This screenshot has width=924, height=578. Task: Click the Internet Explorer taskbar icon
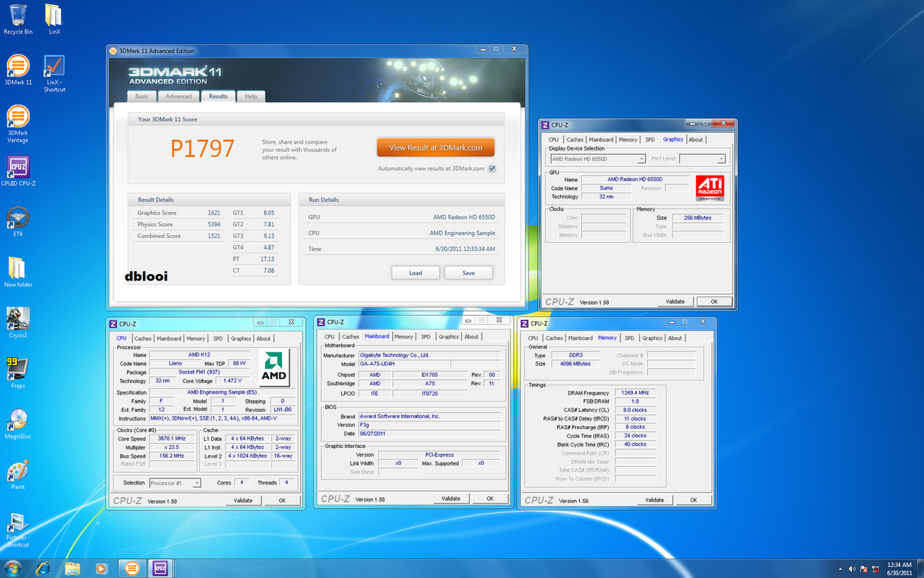click(x=43, y=568)
